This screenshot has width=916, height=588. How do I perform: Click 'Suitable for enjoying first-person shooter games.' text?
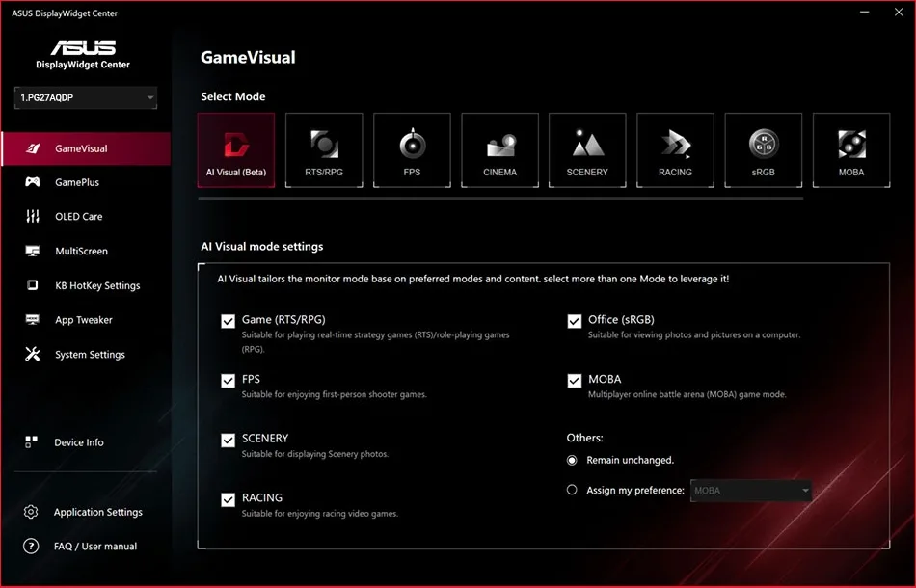[x=335, y=394]
